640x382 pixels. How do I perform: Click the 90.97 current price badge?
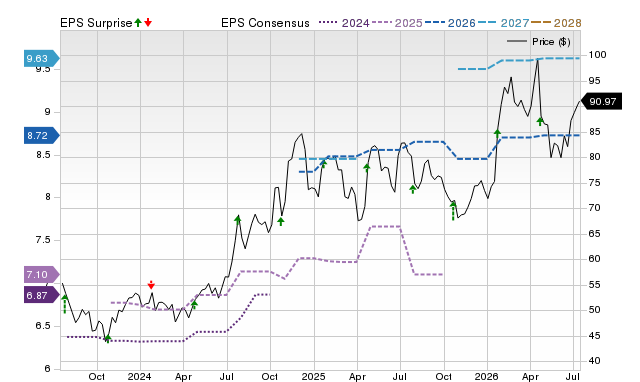pyautogui.click(x=601, y=101)
